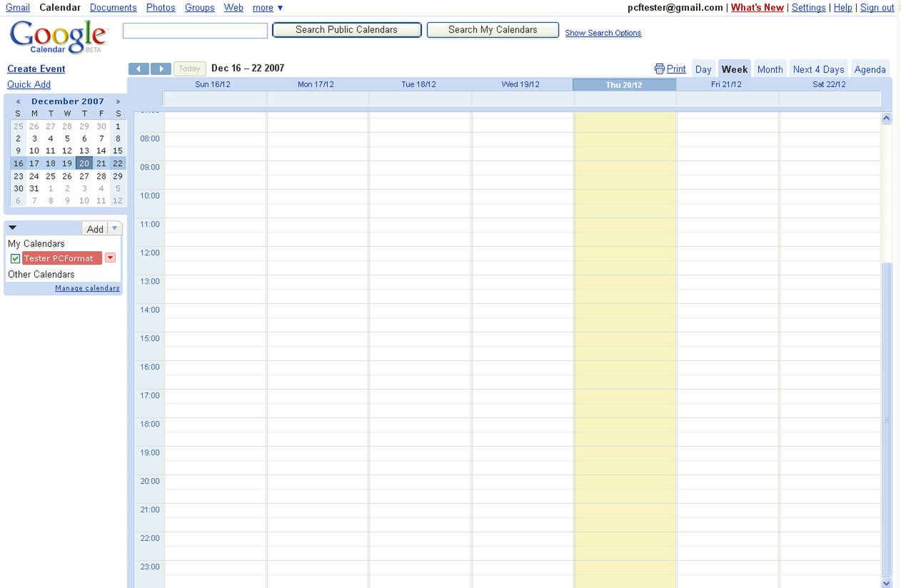Open Groups from top navigation
The width and height of the screenshot is (901, 588).
200,8
